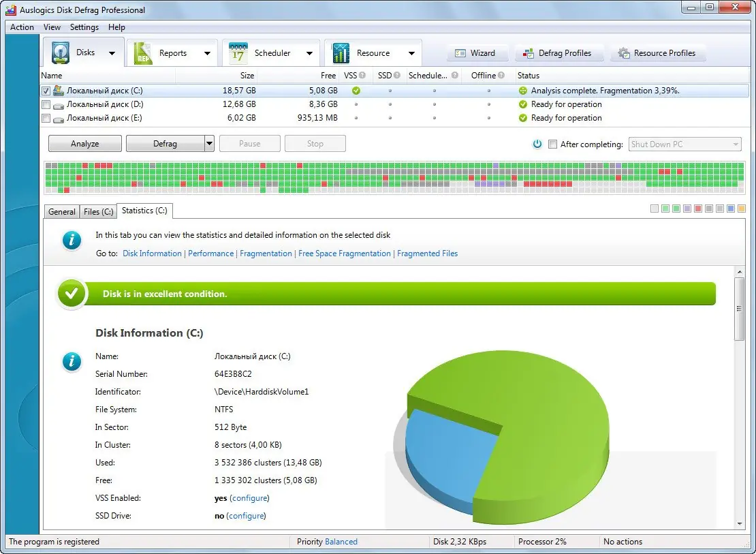This screenshot has width=756, height=554.
Task: Click the Scheduler calendar icon
Action: [x=238, y=53]
